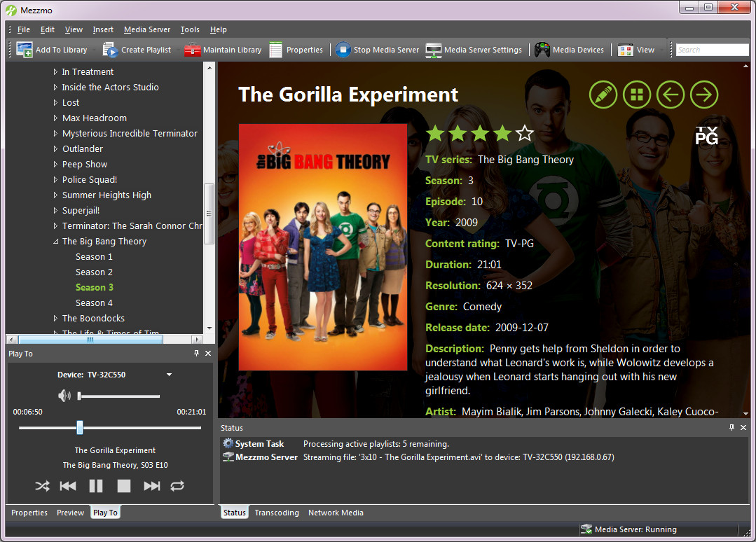
Task: Click the Mezzmo app icon in title bar
Action: coord(11,10)
